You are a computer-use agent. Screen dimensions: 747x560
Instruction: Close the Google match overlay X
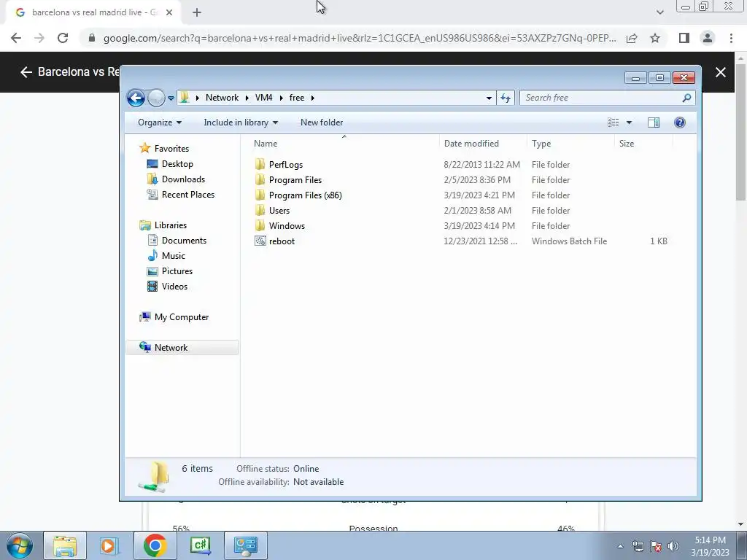pos(720,72)
